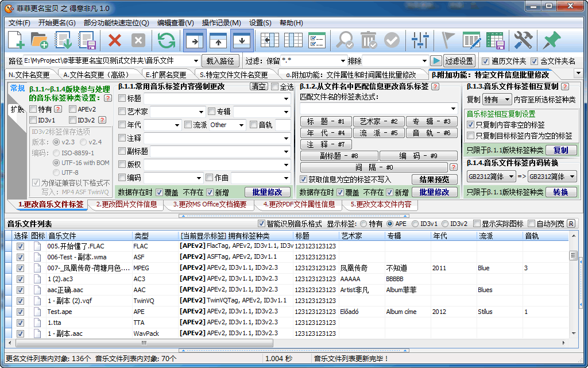
Task: Click the wrench and hammer tools icon
Action: point(523,40)
